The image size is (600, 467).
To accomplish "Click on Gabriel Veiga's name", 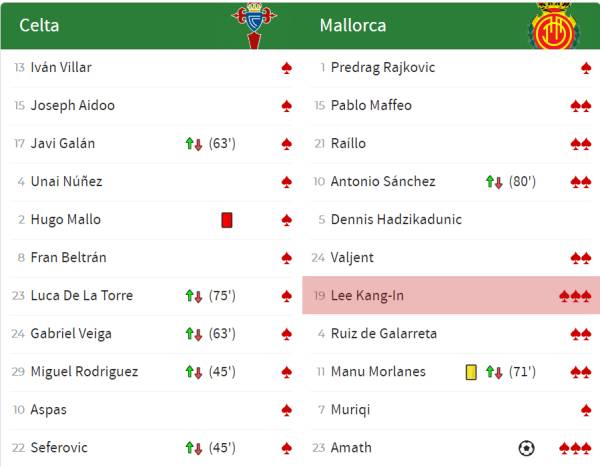I will click(x=71, y=334).
